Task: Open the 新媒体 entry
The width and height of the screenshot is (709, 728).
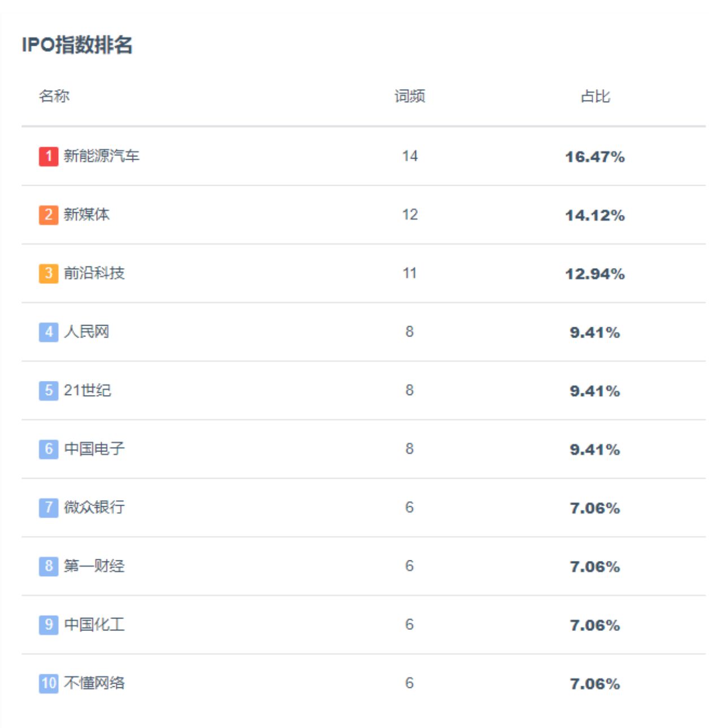Action: coord(86,215)
